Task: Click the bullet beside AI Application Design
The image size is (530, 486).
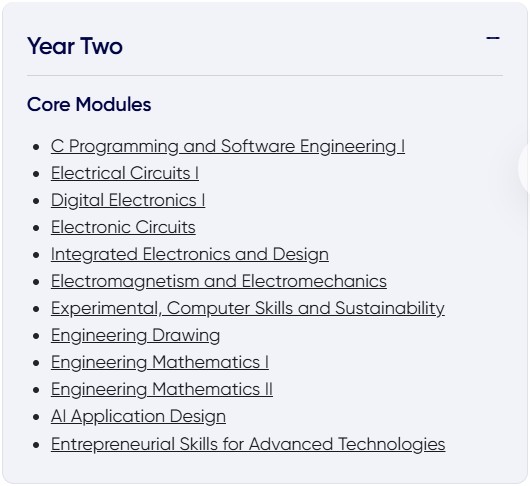Action: tap(37, 417)
